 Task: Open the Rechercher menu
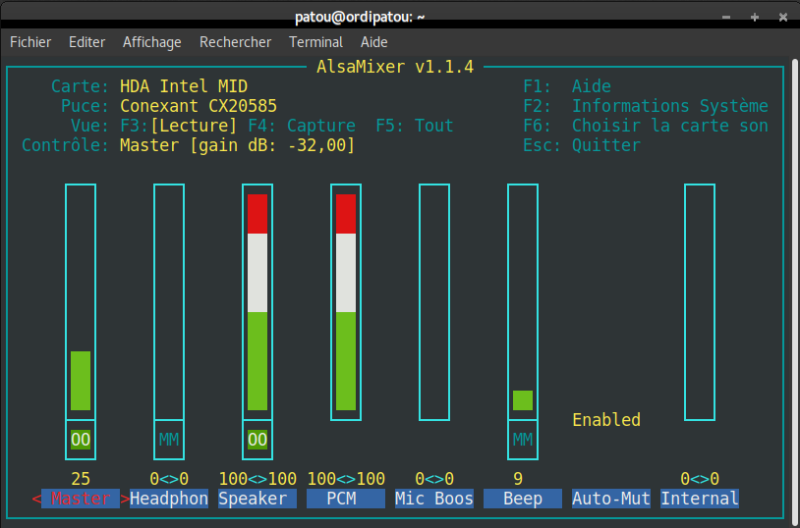[235, 42]
